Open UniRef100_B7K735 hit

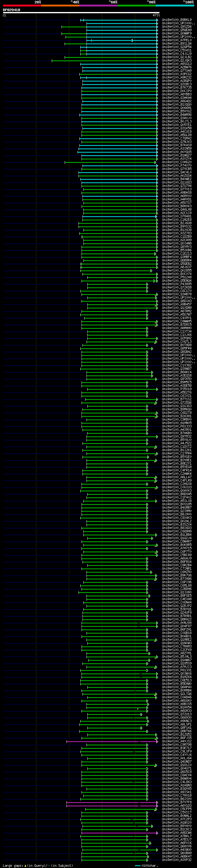pyautogui.click(x=176, y=88)
